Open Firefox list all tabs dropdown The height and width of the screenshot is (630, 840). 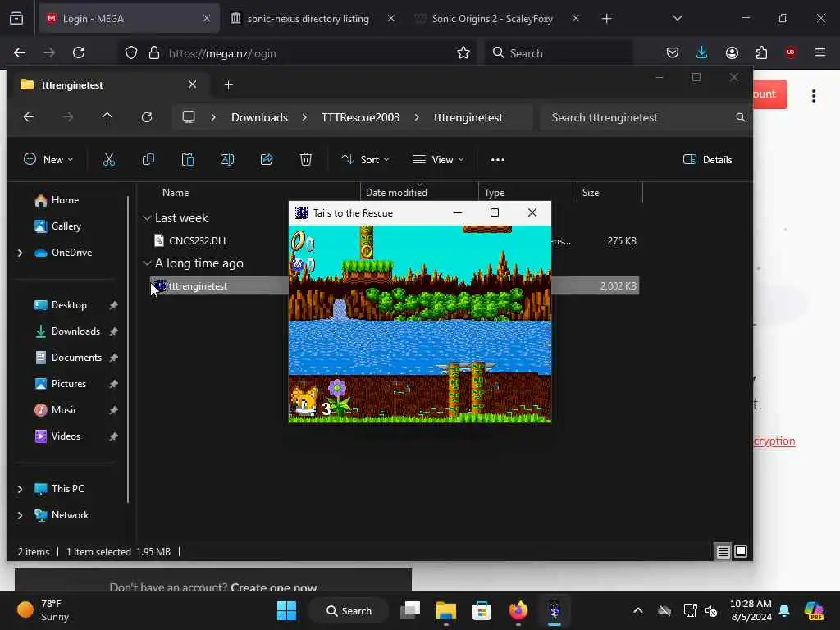[x=677, y=18]
